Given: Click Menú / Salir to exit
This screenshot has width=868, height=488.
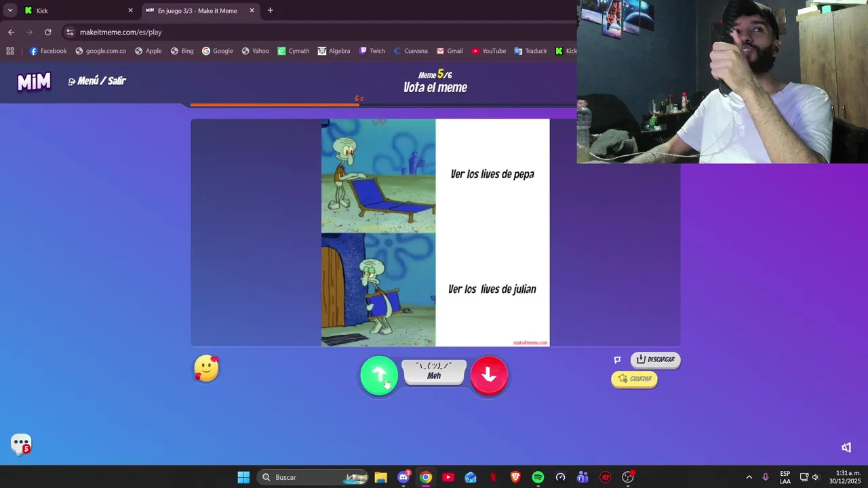Looking at the screenshot, I should (97, 81).
